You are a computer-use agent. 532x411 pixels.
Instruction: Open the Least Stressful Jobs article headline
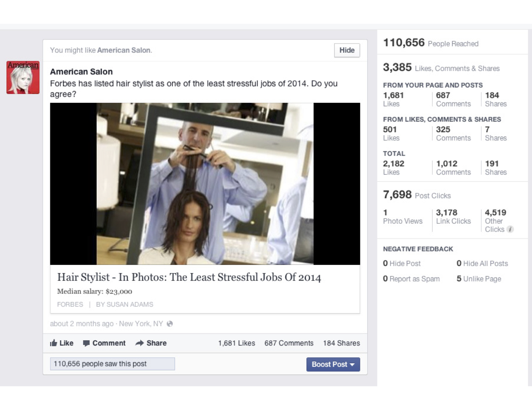pyautogui.click(x=189, y=277)
